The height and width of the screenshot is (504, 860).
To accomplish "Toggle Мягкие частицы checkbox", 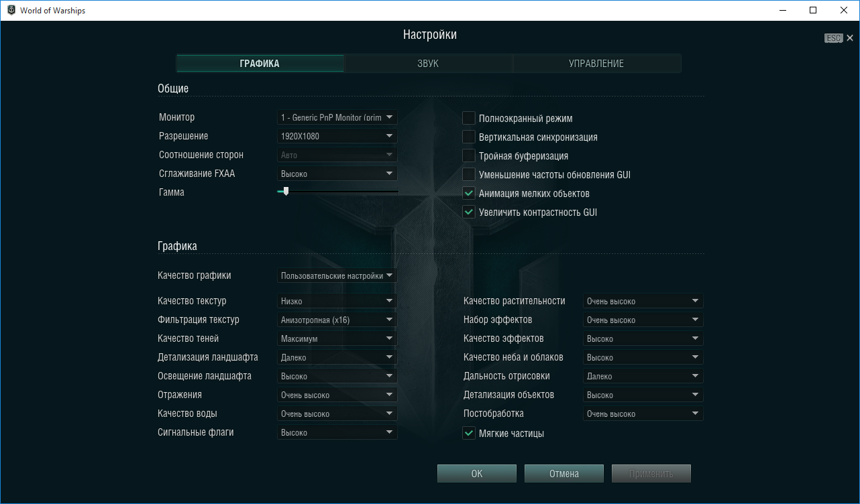I will pyautogui.click(x=469, y=434).
